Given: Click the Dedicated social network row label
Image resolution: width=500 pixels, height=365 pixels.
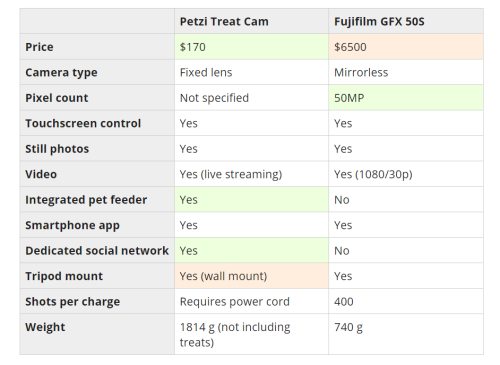Looking at the screenshot, I should tap(97, 250).
